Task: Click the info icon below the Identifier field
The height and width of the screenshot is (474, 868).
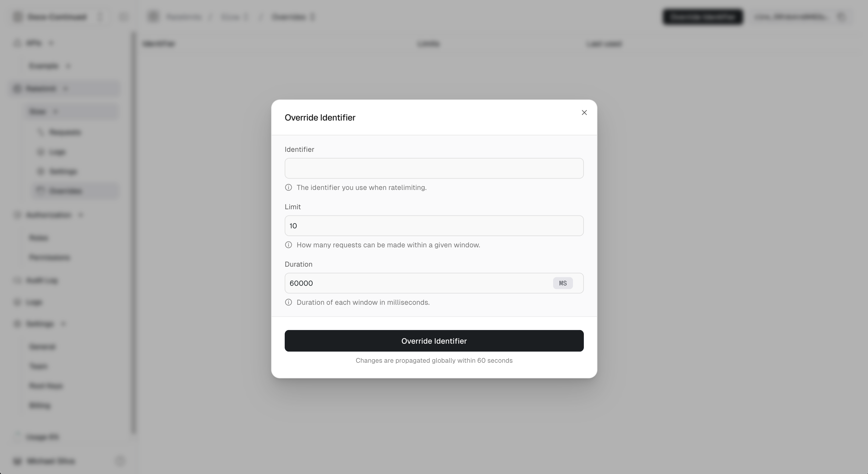Action: pyautogui.click(x=289, y=187)
